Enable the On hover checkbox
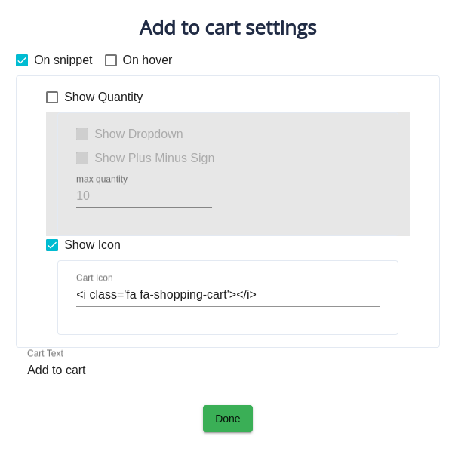455x476 pixels. [x=111, y=60]
